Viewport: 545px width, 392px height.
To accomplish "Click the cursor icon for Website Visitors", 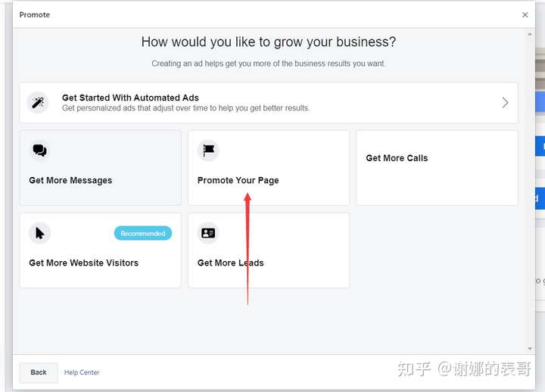I will pos(39,233).
